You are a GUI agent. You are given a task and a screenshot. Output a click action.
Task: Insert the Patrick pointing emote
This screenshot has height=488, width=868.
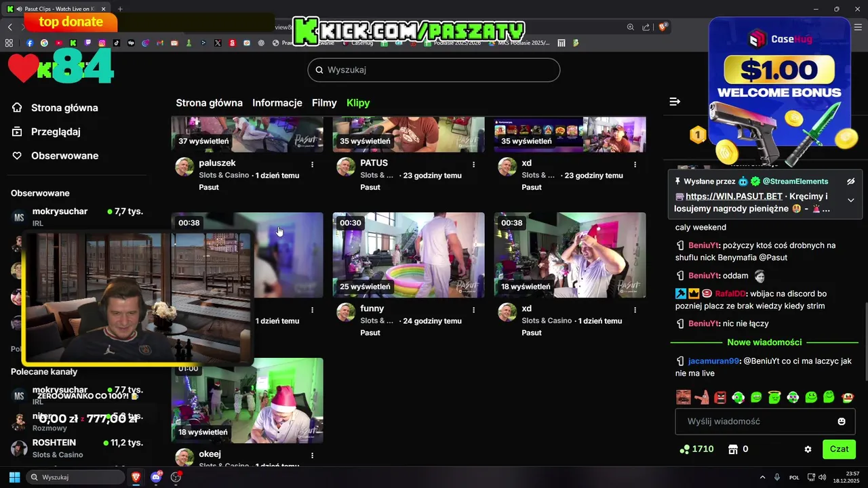(x=701, y=397)
